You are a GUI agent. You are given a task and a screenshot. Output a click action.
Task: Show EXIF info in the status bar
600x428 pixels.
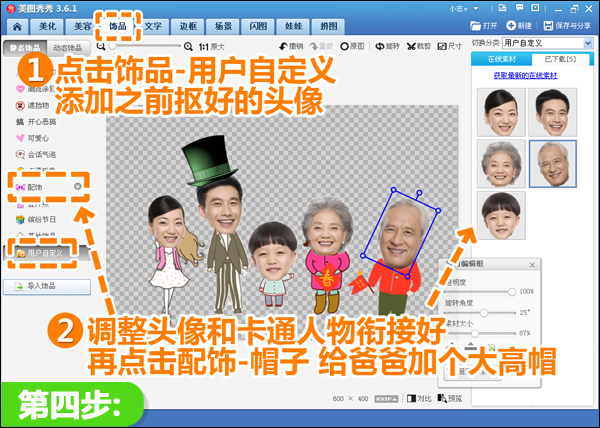pos(386,399)
